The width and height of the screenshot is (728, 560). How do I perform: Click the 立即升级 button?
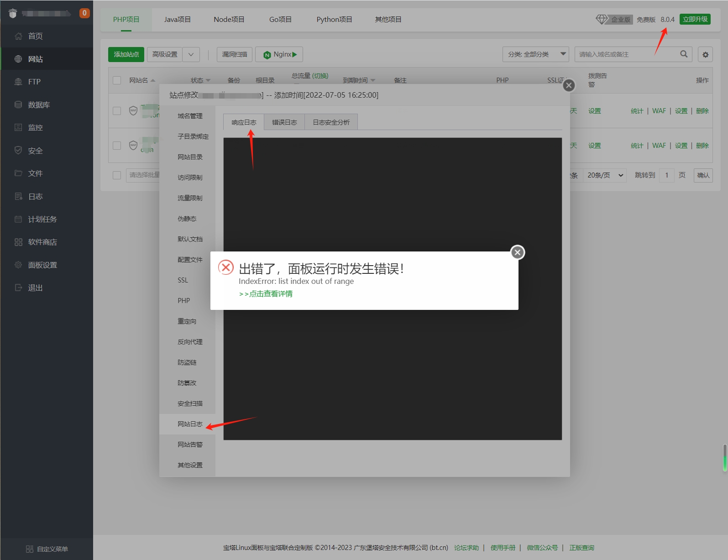[x=695, y=19]
